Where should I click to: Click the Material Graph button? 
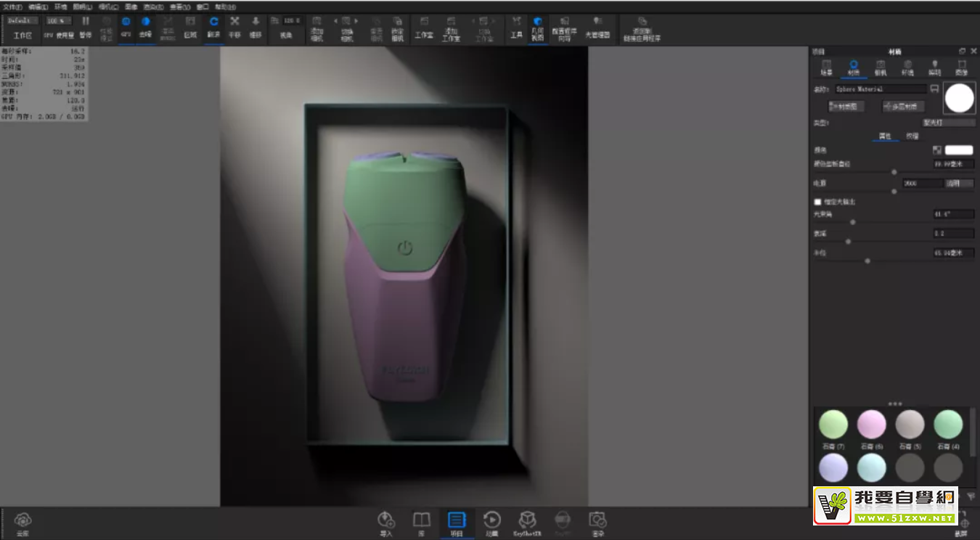pyautogui.click(x=842, y=107)
